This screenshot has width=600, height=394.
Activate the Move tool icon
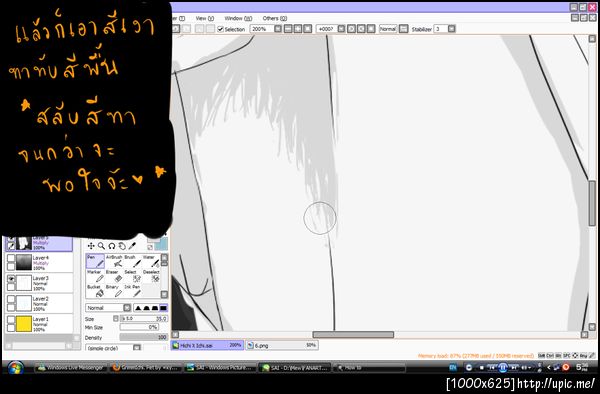click(x=91, y=246)
